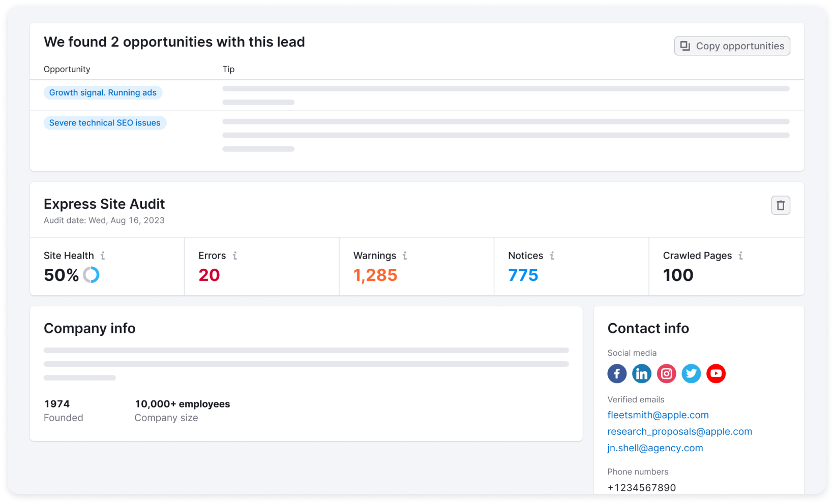This screenshot has width=834, height=504.
Task: Click the Copy opportunities button
Action: pos(732,46)
